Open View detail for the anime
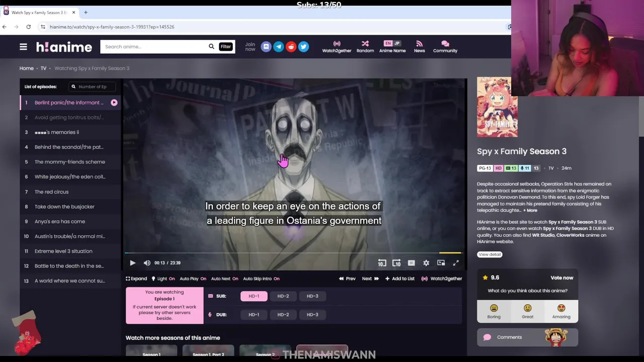This screenshot has height=362, width=644. [490, 254]
